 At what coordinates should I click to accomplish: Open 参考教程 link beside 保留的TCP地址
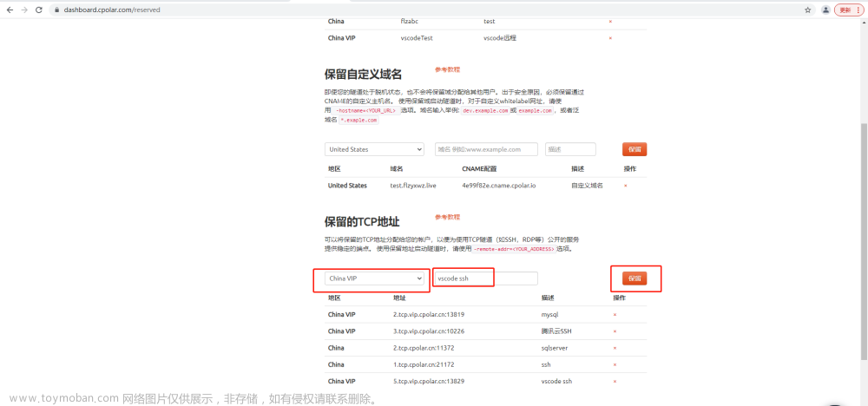pos(447,217)
